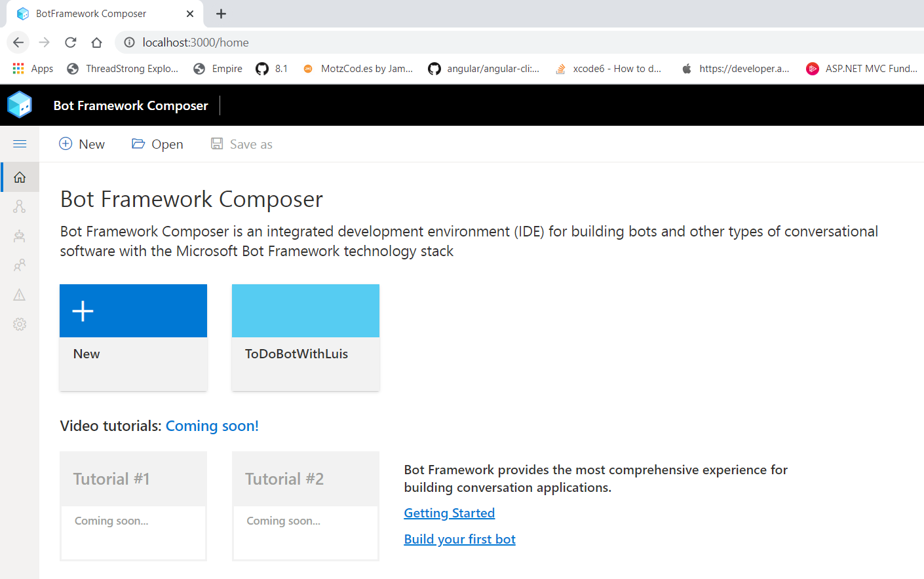Open the Apps bookmarks shortcut
The width and height of the screenshot is (924, 579).
(x=33, y=69)
